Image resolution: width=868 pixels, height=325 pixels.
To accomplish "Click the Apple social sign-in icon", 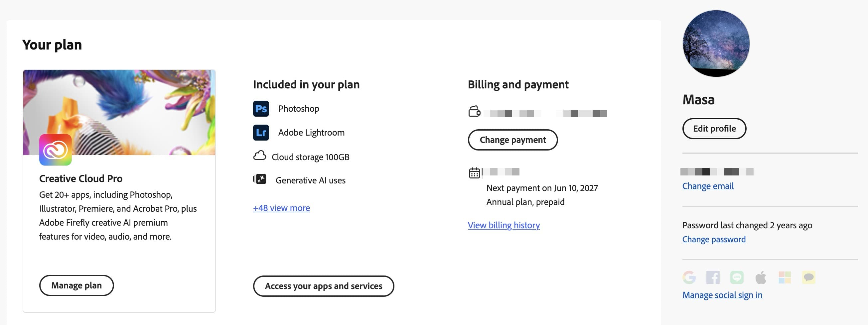I will pos(761,277).
